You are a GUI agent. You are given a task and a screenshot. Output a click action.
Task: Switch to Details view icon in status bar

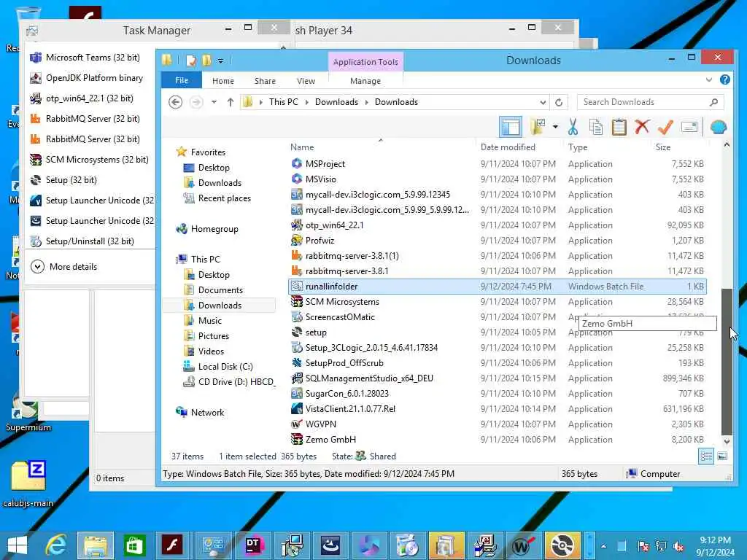706,456
